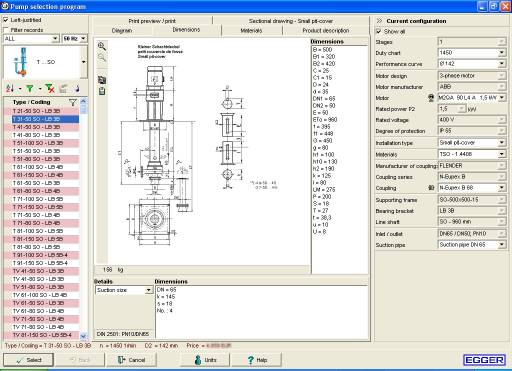Uncheck the Show all checkbox
Image resolution: width=512 pixels, height=371 pixels.
(379, 31)
